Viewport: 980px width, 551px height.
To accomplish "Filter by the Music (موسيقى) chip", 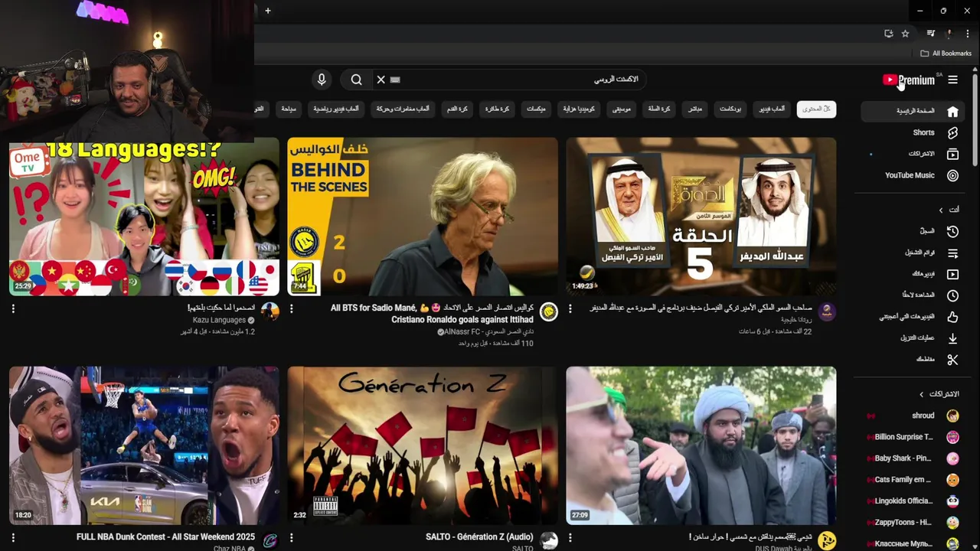I will (622, 109).
